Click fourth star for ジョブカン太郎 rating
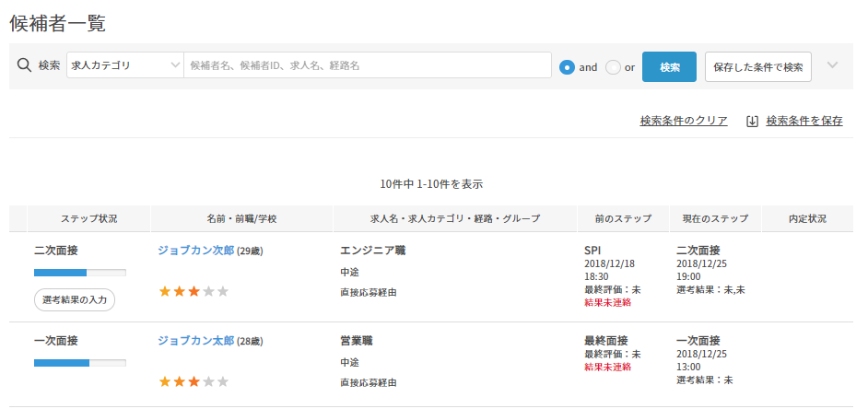Viewport: 868px width, 409px height. 208,381
